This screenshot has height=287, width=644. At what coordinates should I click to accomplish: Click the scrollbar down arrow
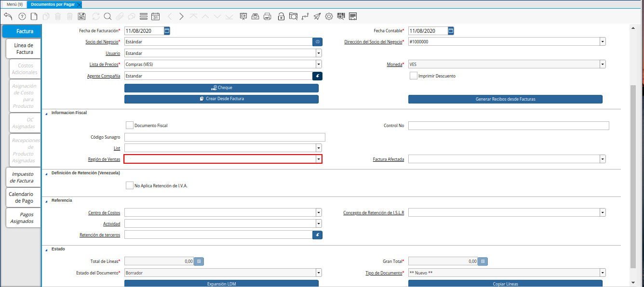633,282
